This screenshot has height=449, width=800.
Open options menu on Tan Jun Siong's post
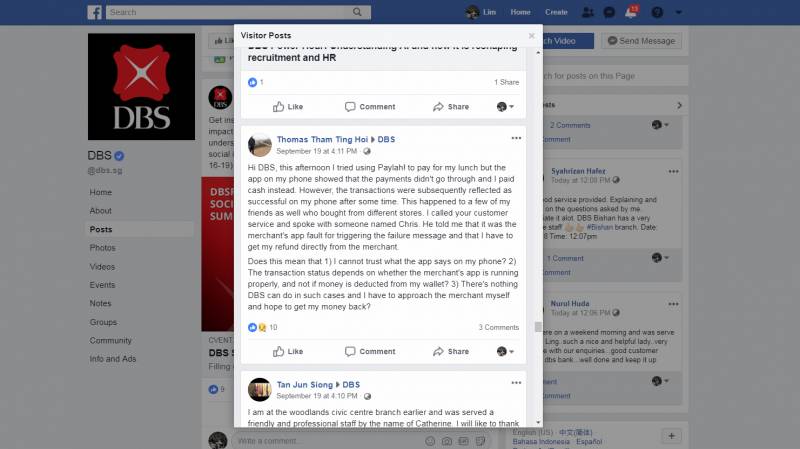(x=516, y=383)
